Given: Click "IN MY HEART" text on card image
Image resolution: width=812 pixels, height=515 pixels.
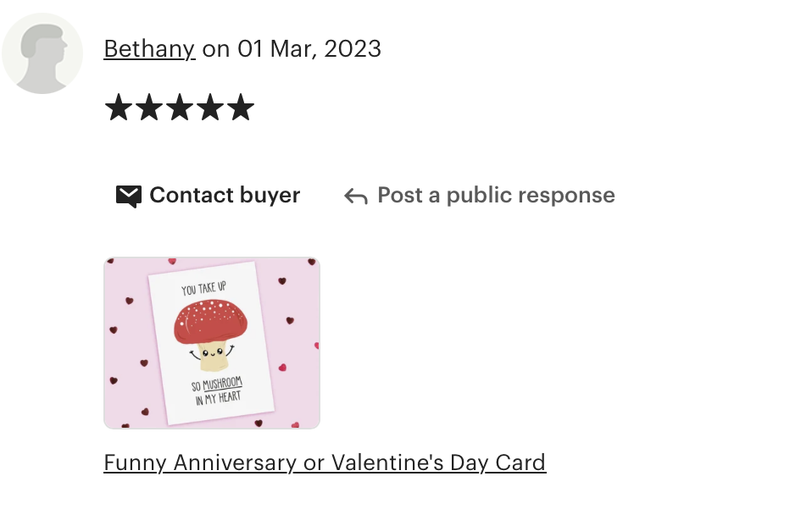Looking at the screenshot, I should point(219,398).
